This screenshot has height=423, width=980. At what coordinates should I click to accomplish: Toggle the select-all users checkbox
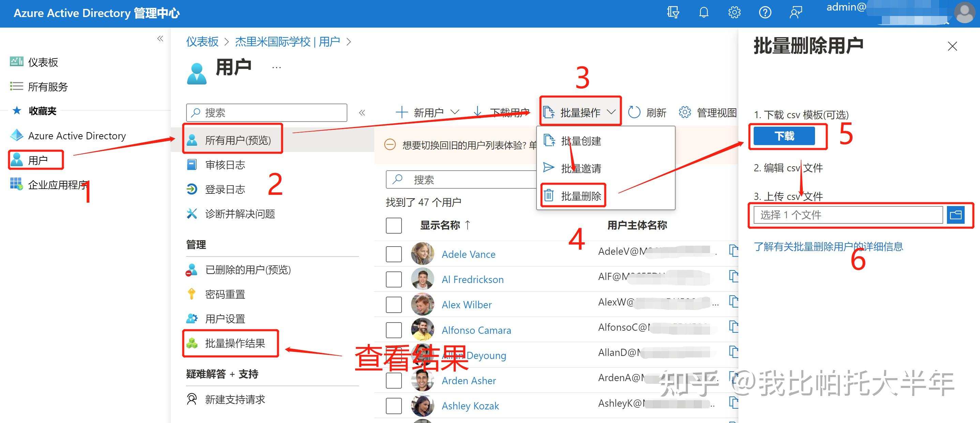394,225
